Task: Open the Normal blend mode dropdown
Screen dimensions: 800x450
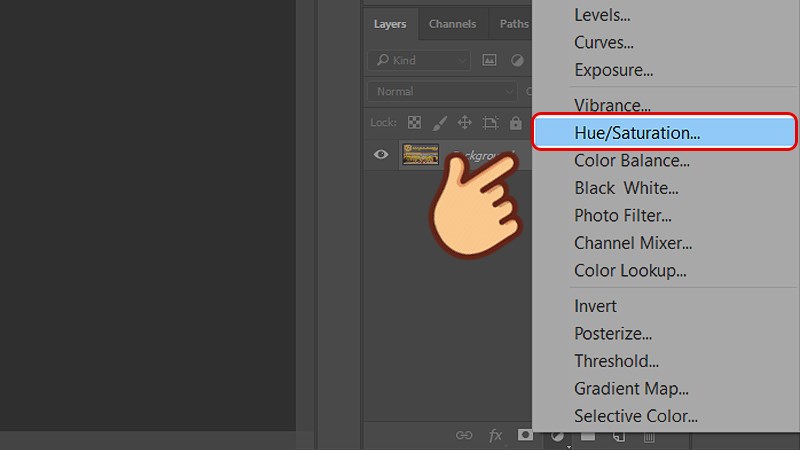Action: point(441,91)
